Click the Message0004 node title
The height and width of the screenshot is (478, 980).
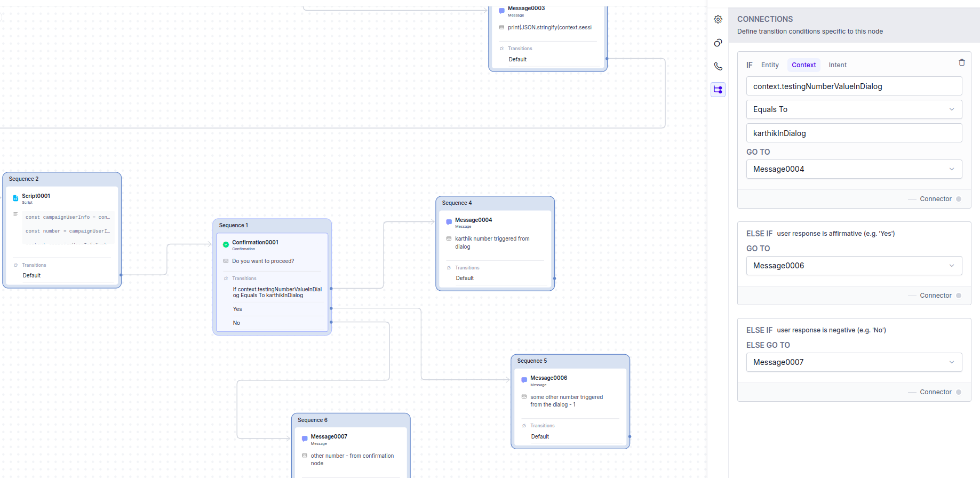tap(473, 220)
